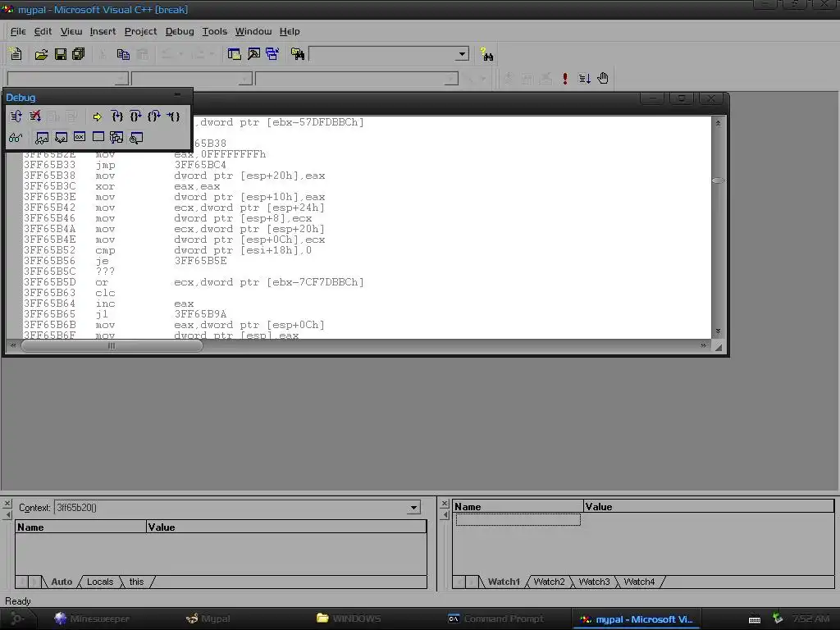Click the Stop Debugging icon
The image size is (840, 630).
pos(35,116)
